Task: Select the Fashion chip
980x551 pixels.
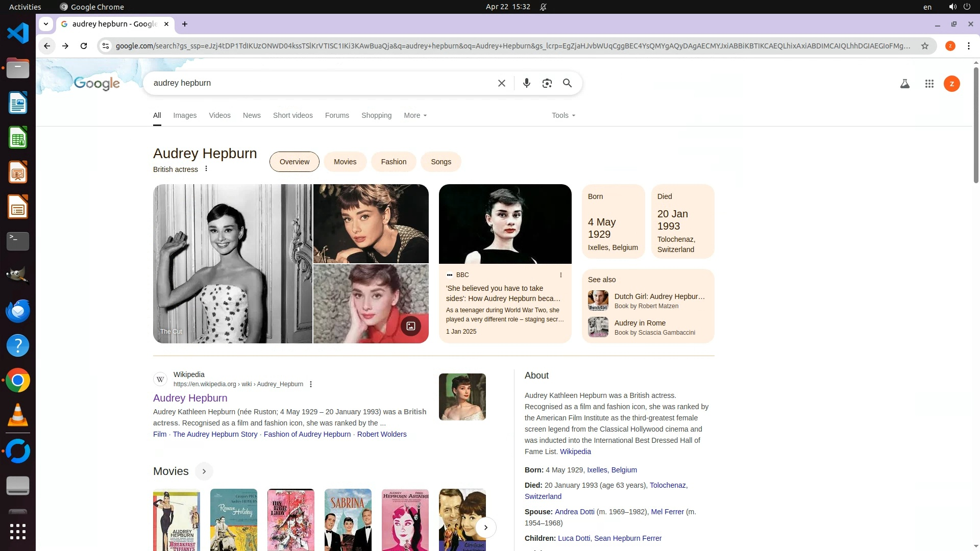Action: pos(394,162)
